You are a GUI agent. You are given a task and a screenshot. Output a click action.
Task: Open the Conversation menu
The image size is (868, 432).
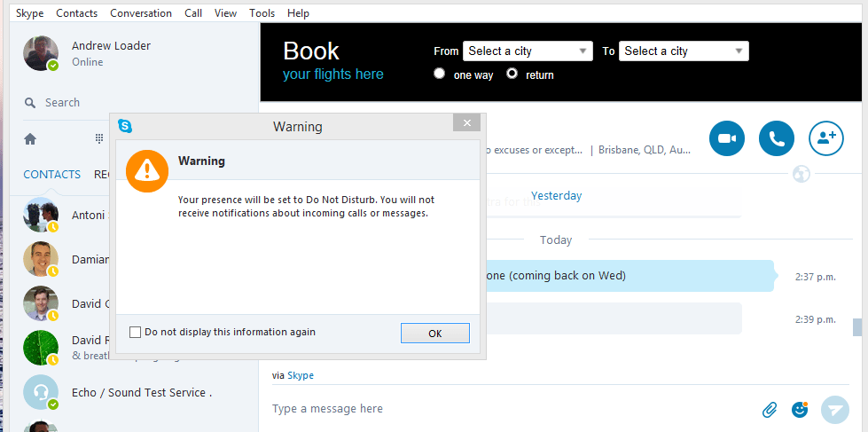point(141,12)
